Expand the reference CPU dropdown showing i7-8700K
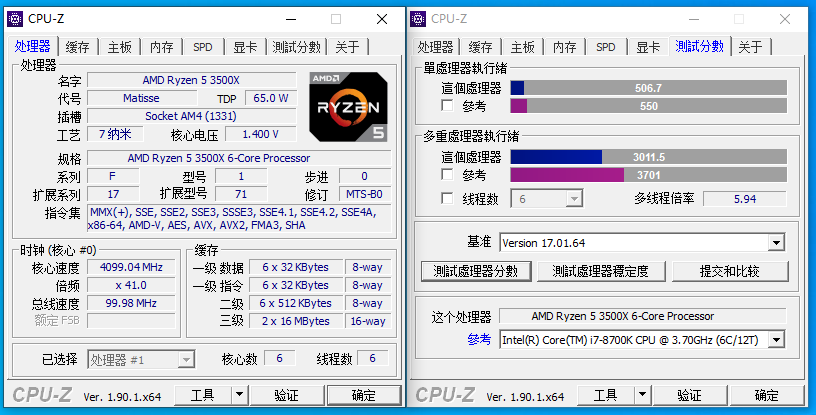Image resolution: width=816 pixels, height=415 pixels. 776,340
